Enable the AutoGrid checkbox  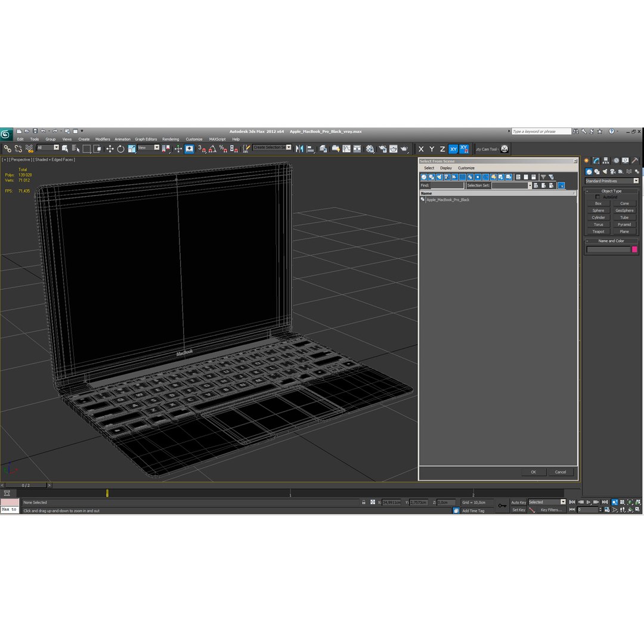coord(597,197)
